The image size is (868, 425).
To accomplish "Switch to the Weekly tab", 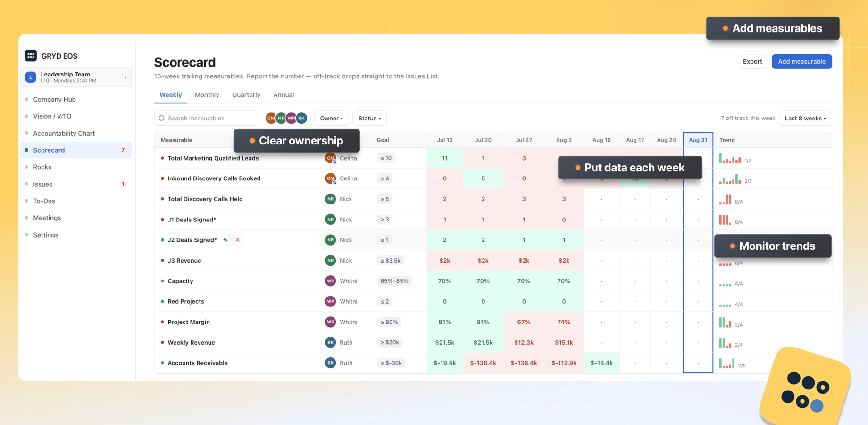I will click(x=170, y=95).
